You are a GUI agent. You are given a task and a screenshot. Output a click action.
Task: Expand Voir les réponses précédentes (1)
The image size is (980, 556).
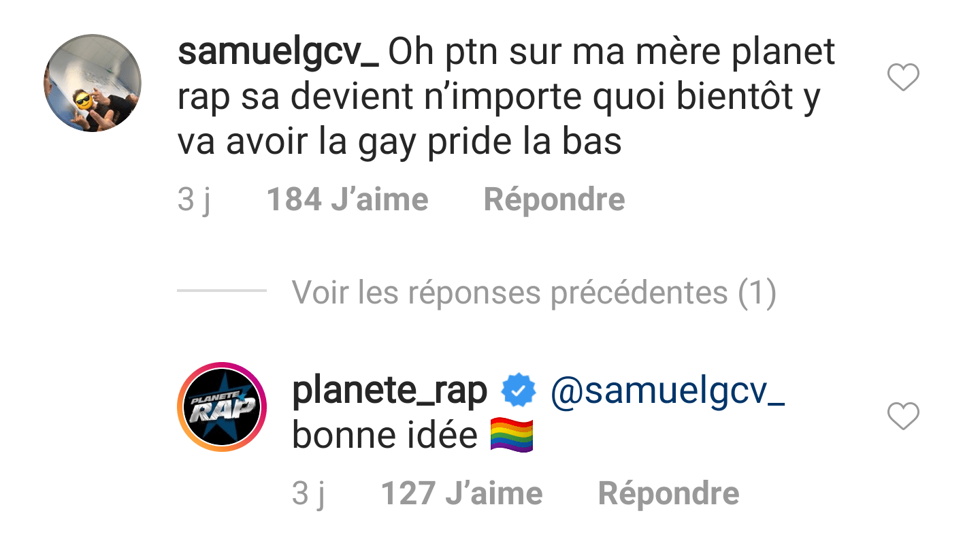tap(534, 293)
